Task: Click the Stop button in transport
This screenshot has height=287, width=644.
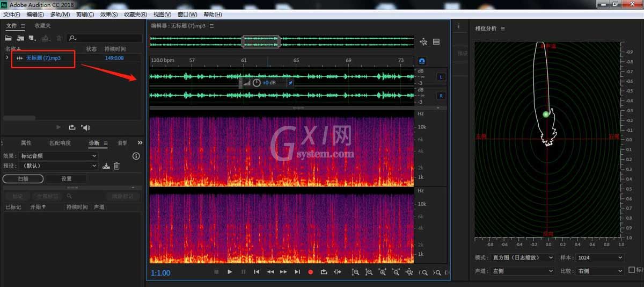Action: 216,272
